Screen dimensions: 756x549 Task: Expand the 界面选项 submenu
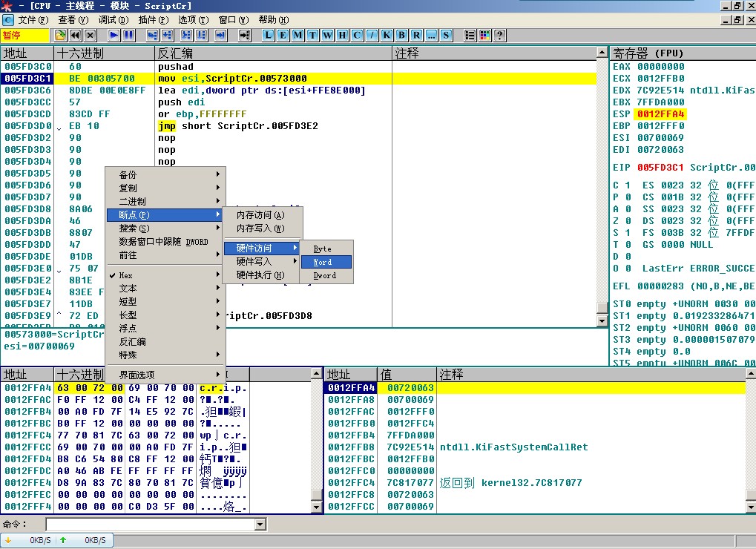(165, 375)
